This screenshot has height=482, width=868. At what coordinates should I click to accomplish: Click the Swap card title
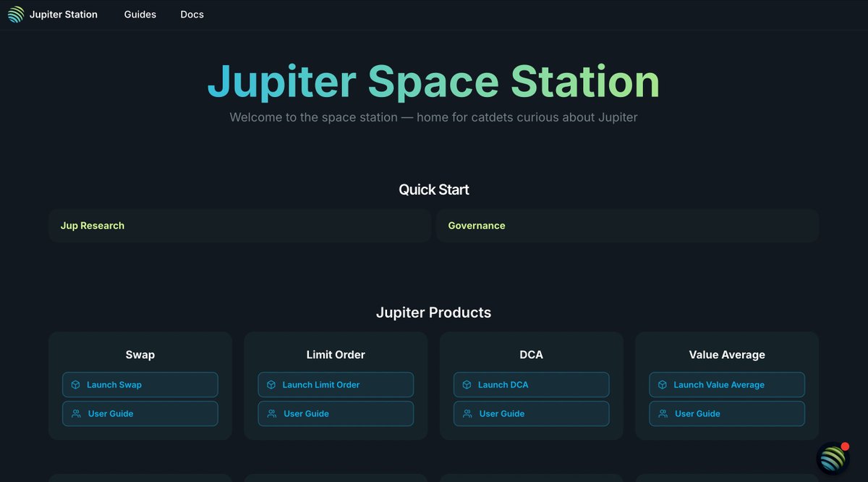point(140,355)
